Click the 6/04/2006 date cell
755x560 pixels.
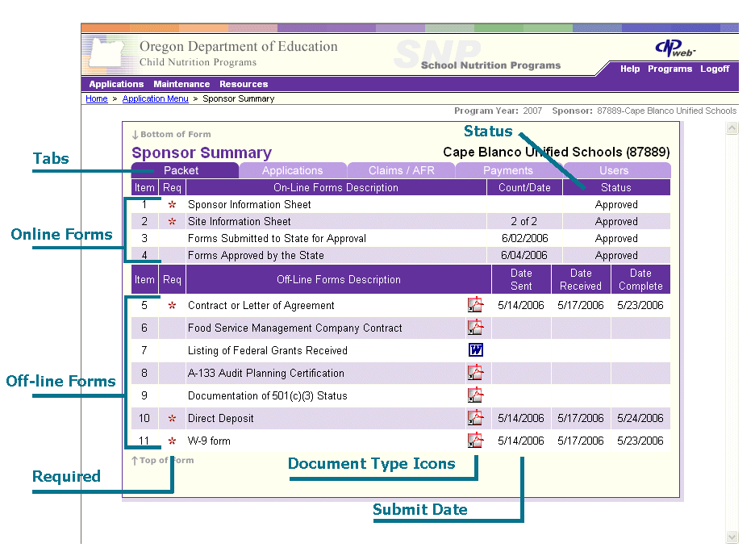tap(524, 255)
